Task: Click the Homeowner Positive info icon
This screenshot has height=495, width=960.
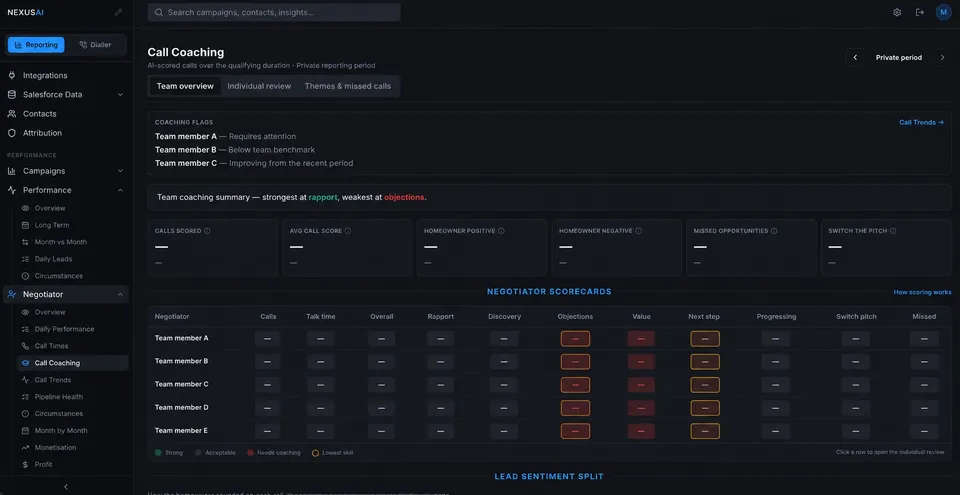Action: (x=501, y=231)
